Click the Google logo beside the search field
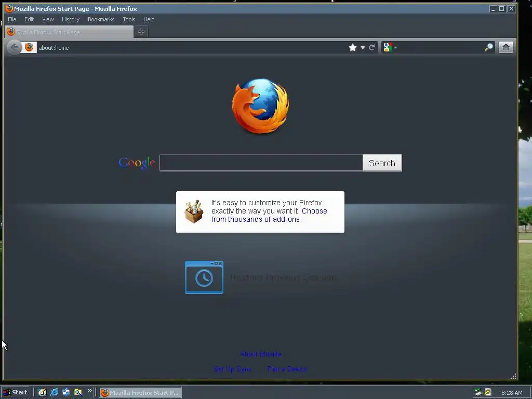532x399 pixels. click(x=137, y=163)
